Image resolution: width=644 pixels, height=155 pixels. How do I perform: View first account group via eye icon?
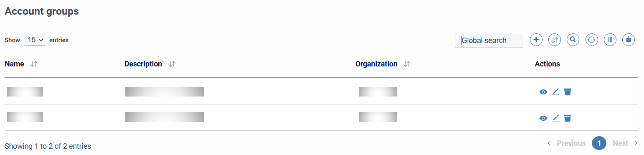point(543,92)
